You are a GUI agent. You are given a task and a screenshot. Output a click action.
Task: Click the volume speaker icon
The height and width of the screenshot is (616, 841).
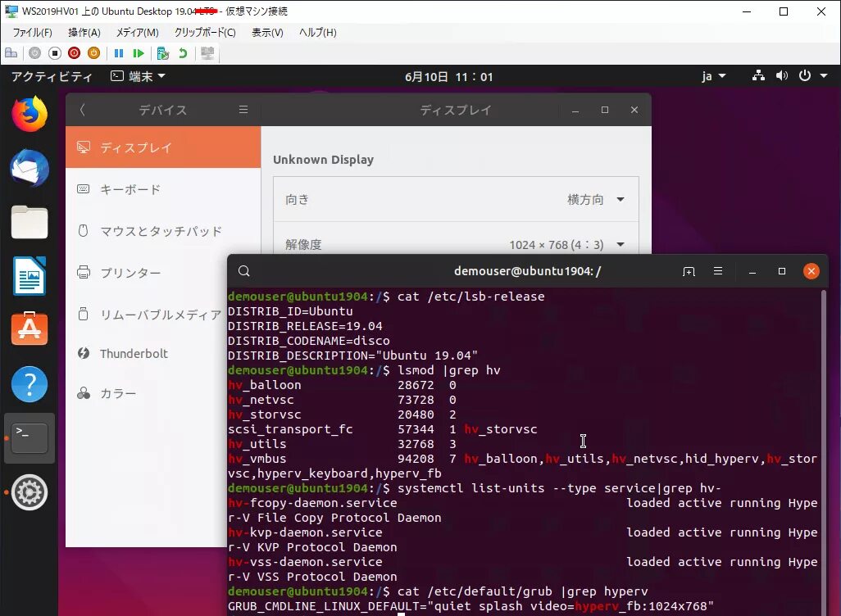pyautogui.click(x=781, y=76)
